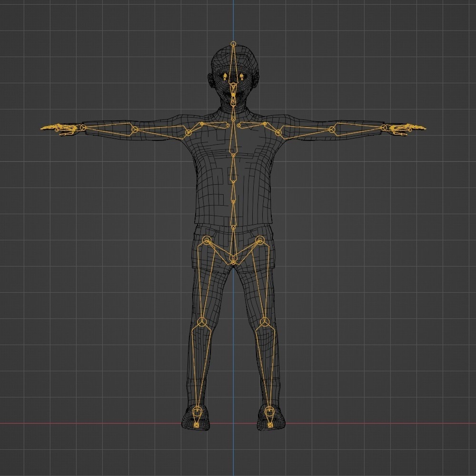
Task: Click the left foot bone at the ankle
Action: (198, 410)
